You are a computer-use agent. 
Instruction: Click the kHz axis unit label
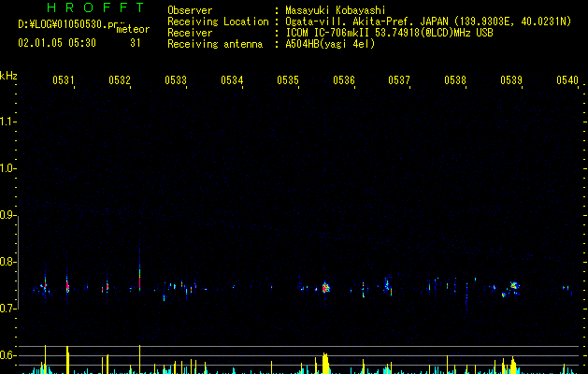8,76
